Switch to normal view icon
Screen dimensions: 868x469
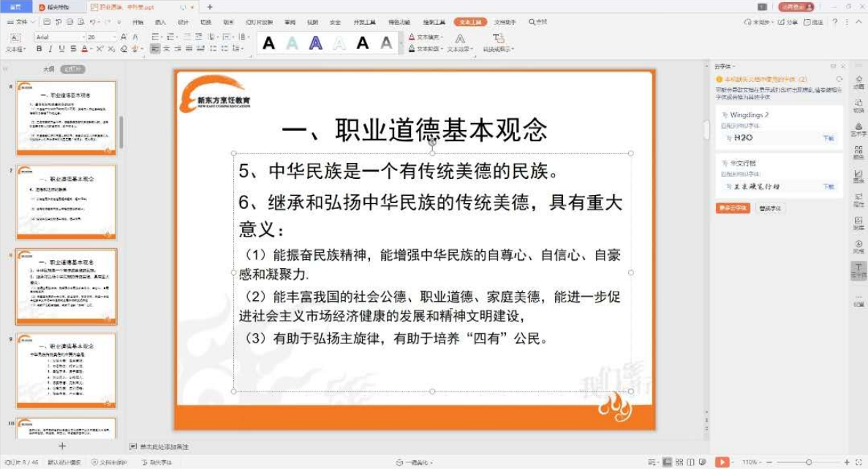point(667,462)
